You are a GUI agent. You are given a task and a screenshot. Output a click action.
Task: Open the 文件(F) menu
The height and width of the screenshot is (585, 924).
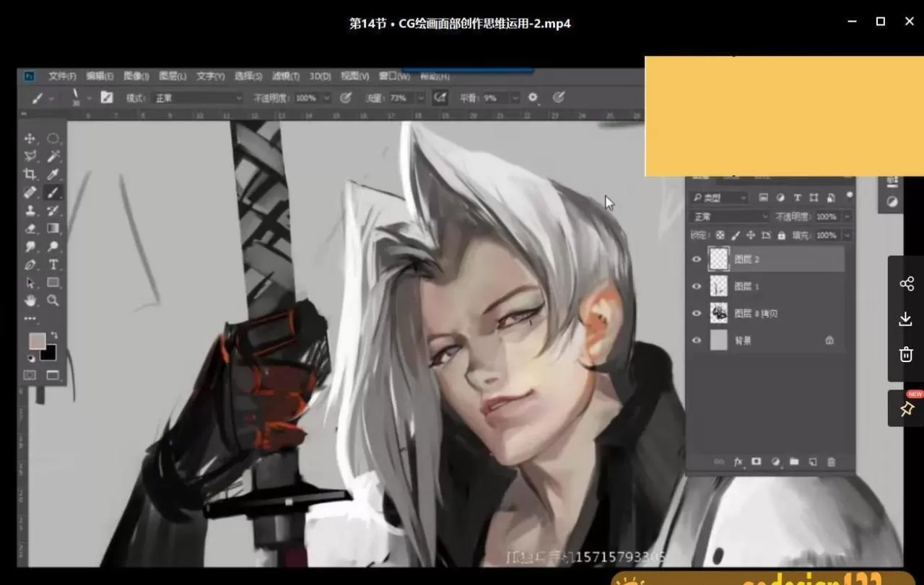(62, 76)
